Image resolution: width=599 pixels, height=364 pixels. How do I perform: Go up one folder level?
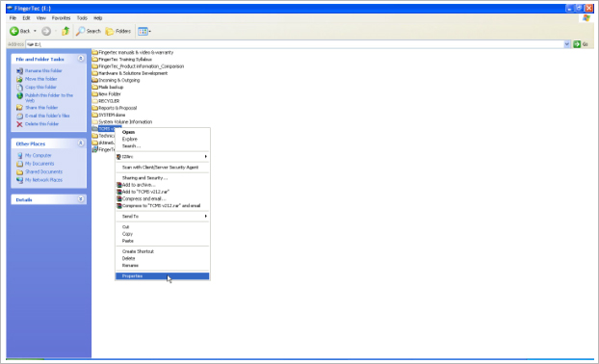coord(65,32)
